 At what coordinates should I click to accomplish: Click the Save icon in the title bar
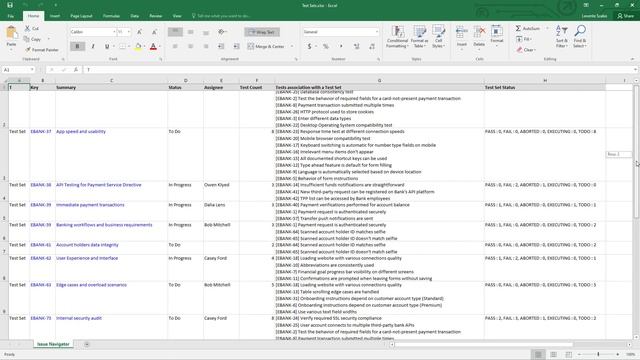pyautogui.click(x=10, y=5)
